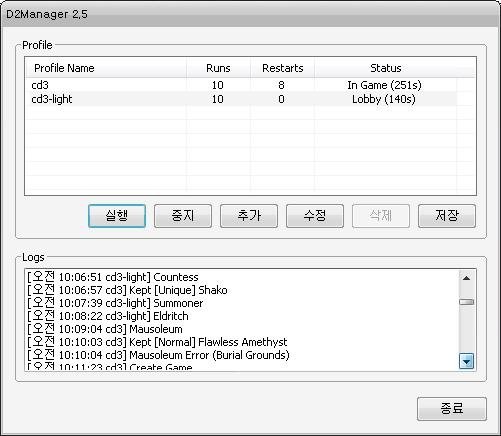
Task: Click the Summoner log entry
Action: click(x=115, y=303)
